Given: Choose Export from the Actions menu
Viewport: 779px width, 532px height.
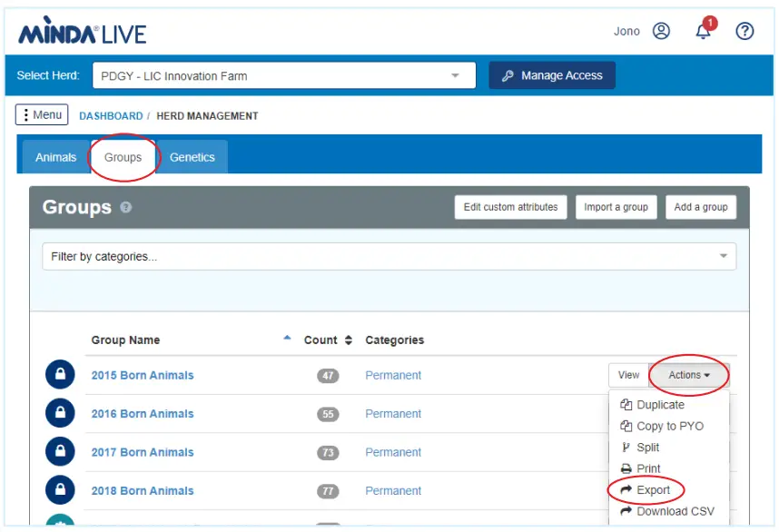Looking at the screenshot, I should pos(646,490).
